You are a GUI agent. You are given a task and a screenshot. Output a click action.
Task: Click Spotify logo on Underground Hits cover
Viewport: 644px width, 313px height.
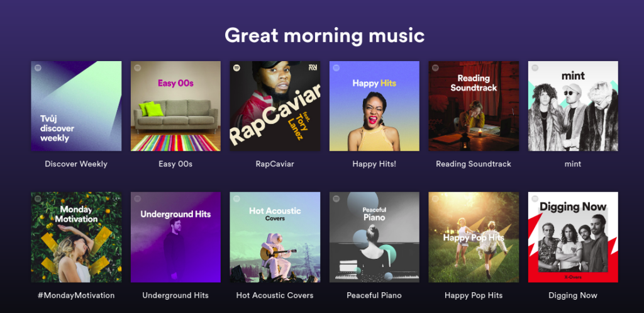click(137, 198)
